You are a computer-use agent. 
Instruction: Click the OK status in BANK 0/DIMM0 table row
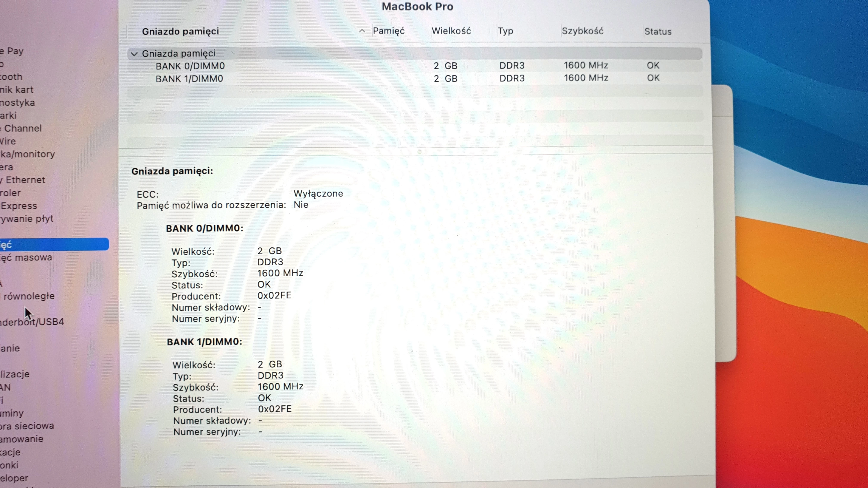tap(653, 65)
